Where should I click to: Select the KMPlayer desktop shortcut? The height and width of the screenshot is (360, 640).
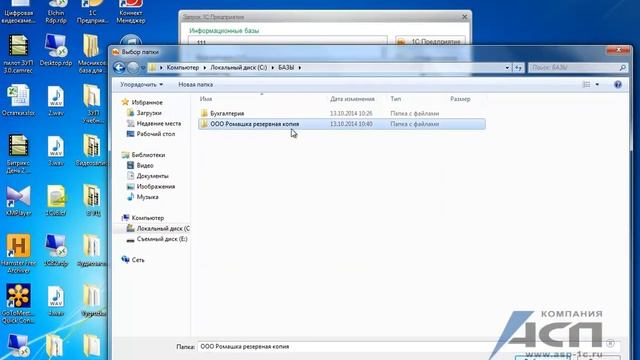18,200
